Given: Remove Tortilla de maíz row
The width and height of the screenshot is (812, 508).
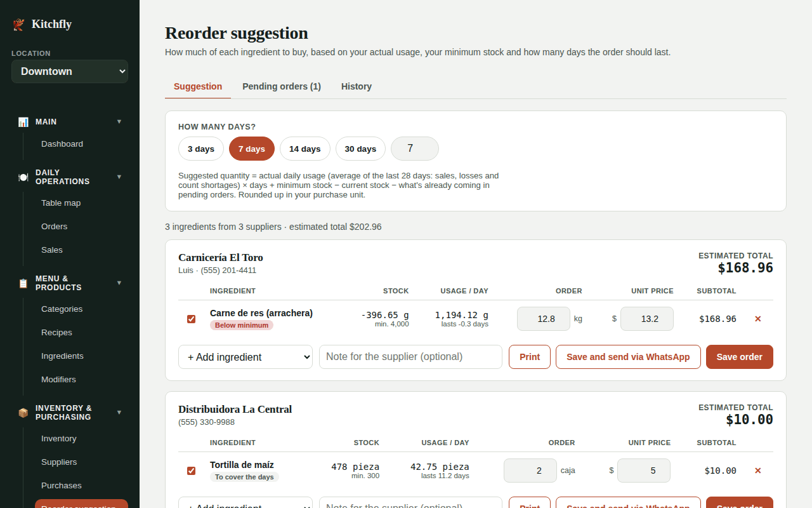Looking at the screenshot, I should (757, 471).
